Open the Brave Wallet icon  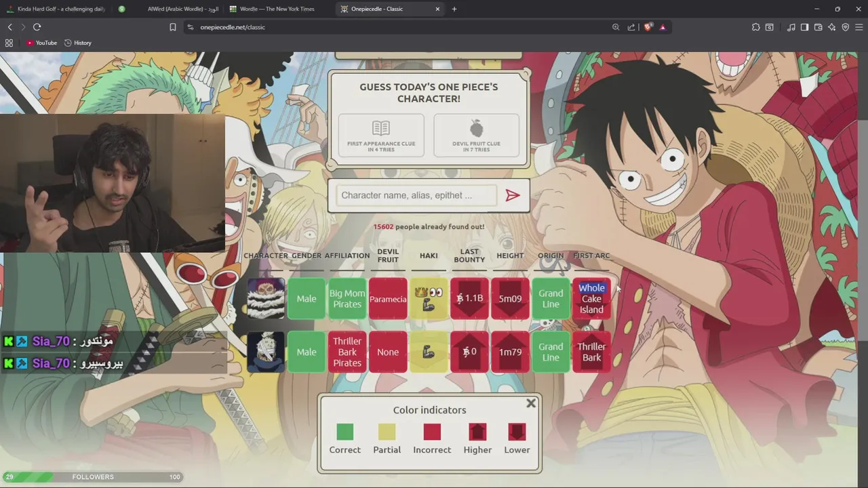point(818,27)
